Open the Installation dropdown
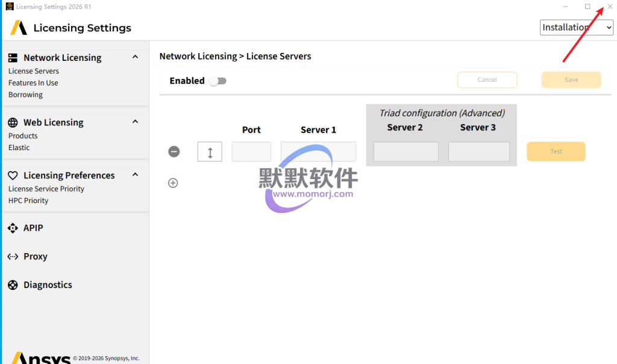Viewport: 617px width, 364px height. point(576,27)
